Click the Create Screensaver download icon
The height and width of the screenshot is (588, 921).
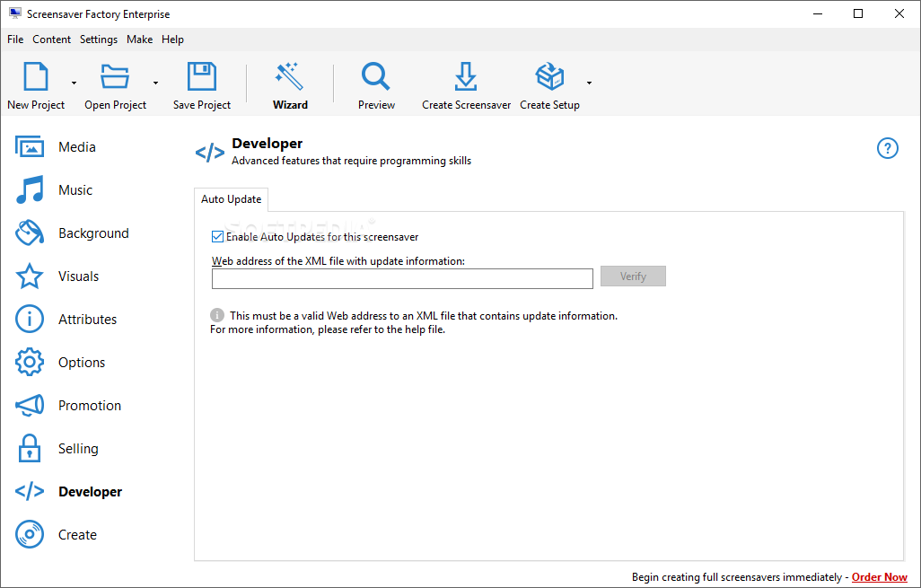(466, 75)
